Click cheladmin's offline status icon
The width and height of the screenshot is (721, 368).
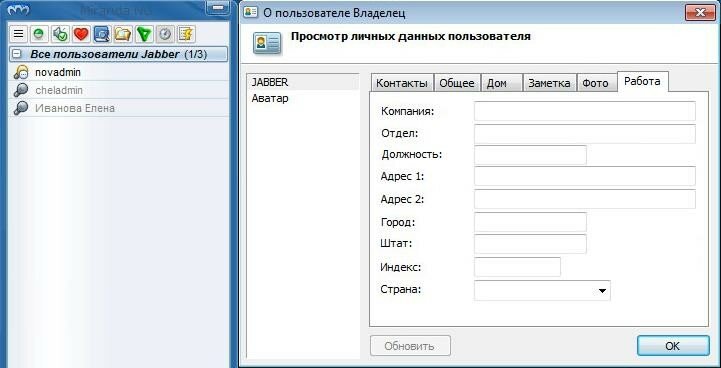point(21,90)
